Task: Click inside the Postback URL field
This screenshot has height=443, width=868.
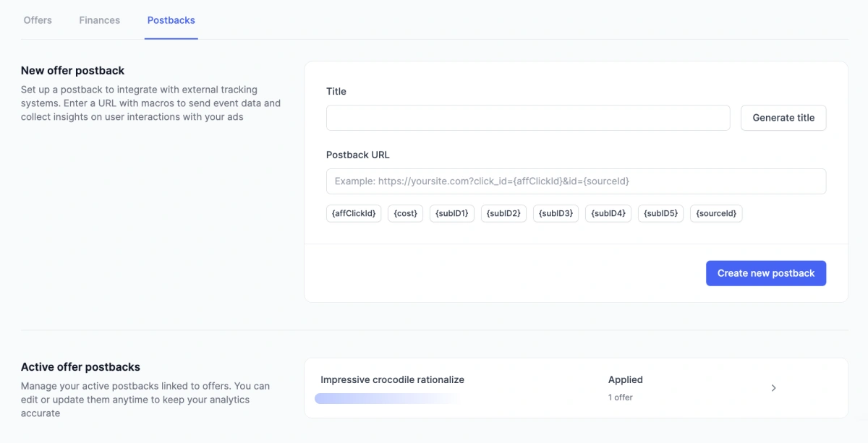Action: [575, 181]
